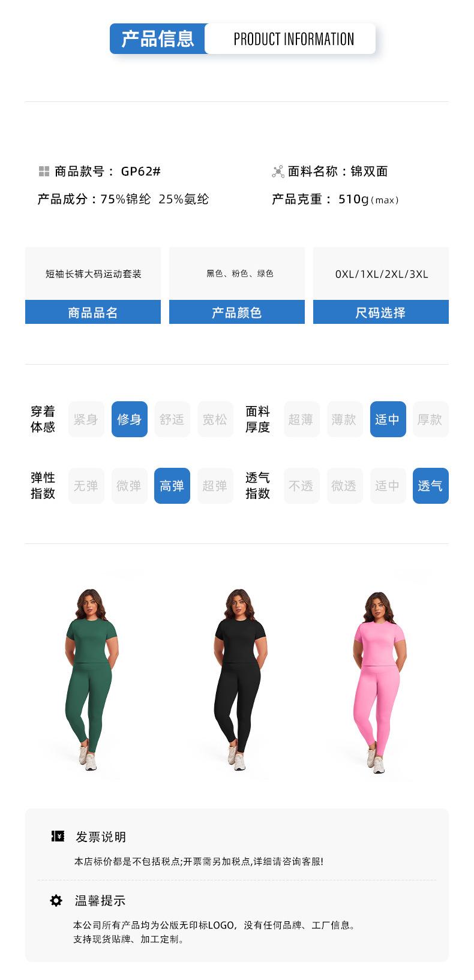Viewport: 474px width, 980px height.
Task: Click the PRODUCT INFORMATION title text
Action: [294, 40]
